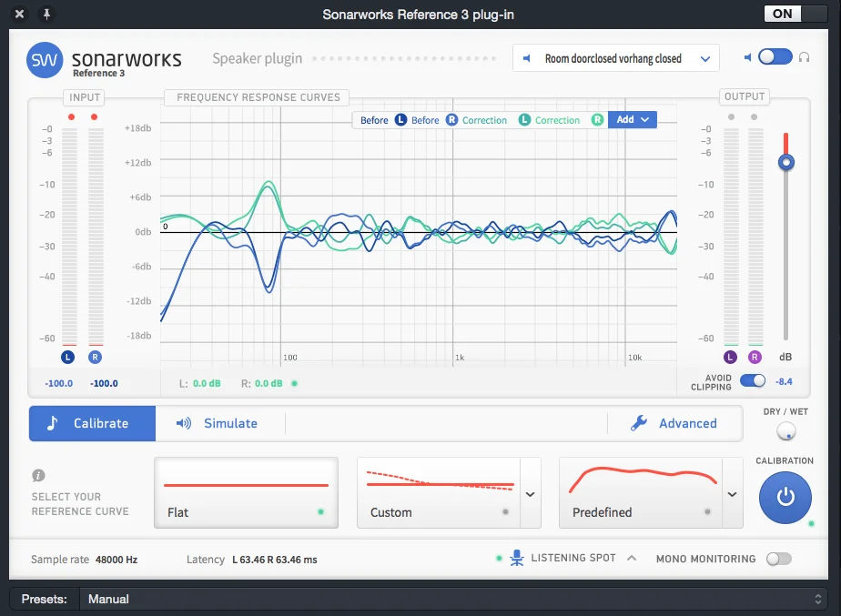Click the info icon above reference curve
The height and width of the screenshot is (616, 841).
tap(38, 475)
